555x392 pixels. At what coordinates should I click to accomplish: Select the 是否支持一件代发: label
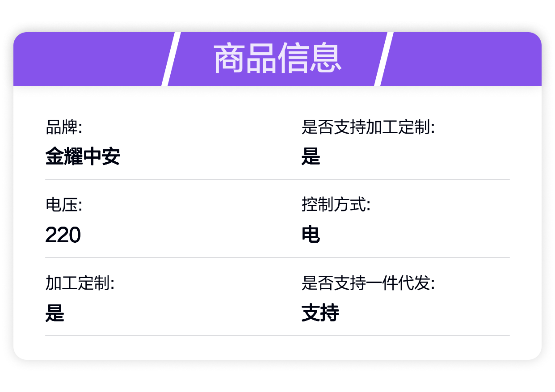point(368,283)
